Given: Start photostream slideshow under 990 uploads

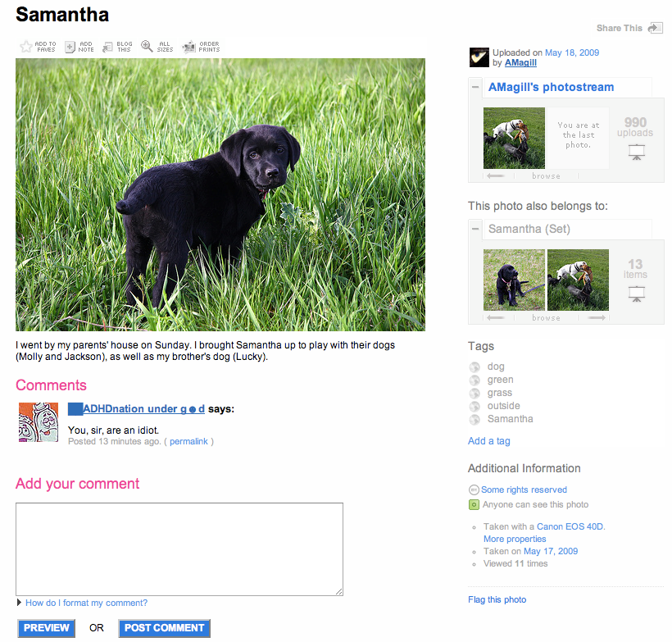Looking at the screenshot, I should click(637, 152).
